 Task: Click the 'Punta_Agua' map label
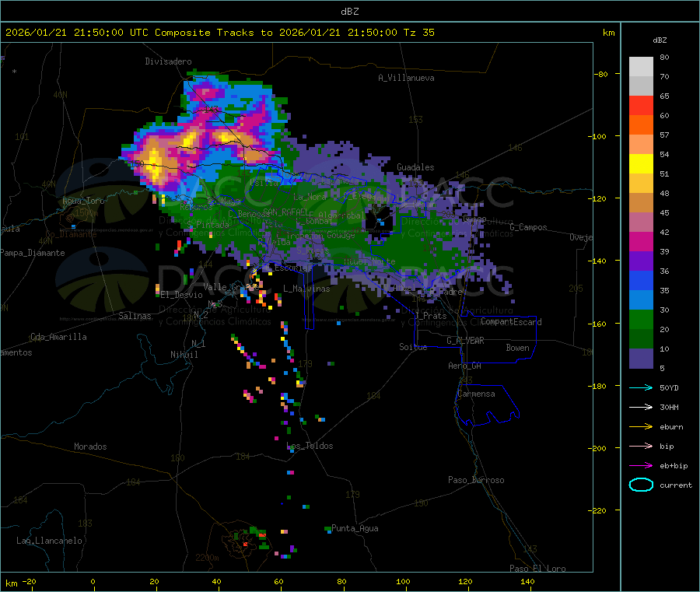355,528
